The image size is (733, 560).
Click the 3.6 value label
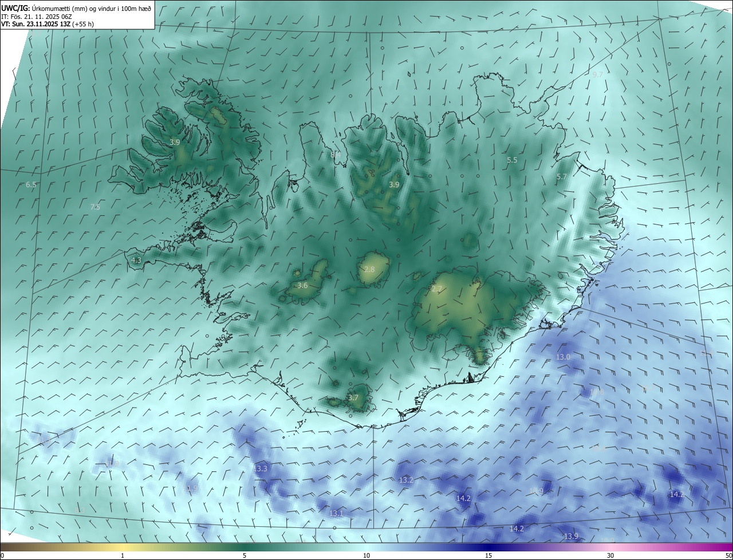[x=302, y=285]
